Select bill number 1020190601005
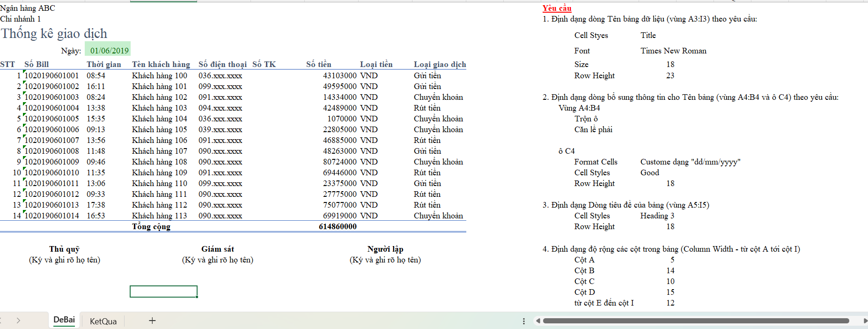 [x=51, y=119]
